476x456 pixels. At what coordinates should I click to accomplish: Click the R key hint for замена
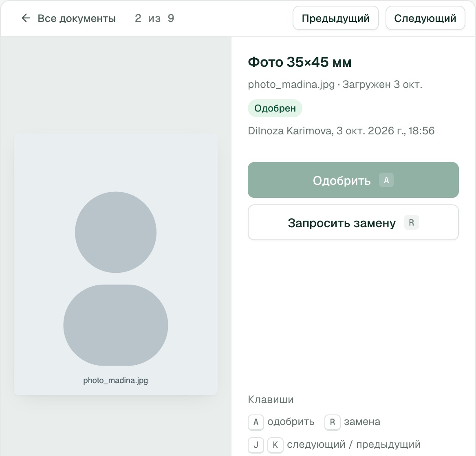pyautogui.click(x=332, y=422)
